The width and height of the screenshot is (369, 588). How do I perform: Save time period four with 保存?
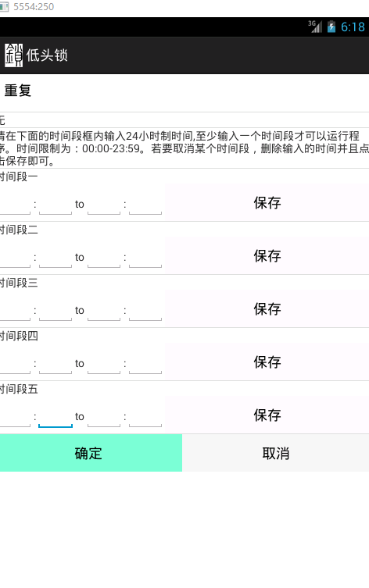tap(267, 362)
